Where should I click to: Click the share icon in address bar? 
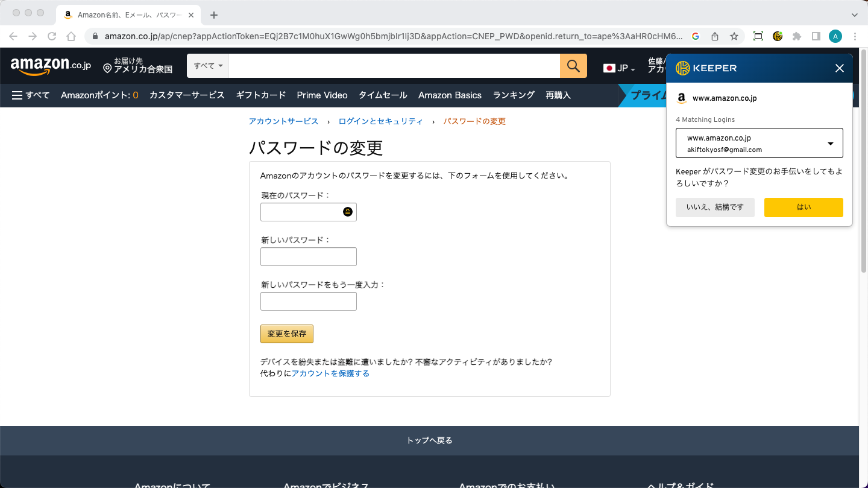coord(715,36)
